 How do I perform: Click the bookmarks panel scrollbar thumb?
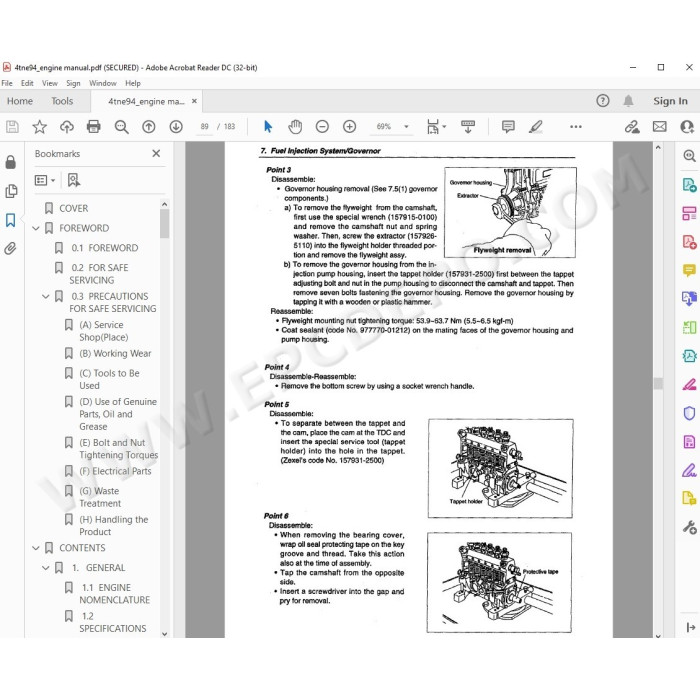click(x=164, y=224)
